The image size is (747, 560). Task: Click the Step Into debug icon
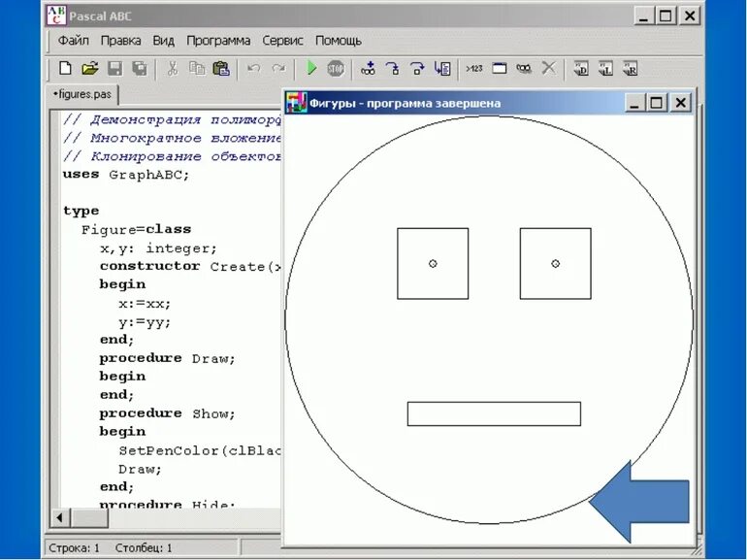393,69
